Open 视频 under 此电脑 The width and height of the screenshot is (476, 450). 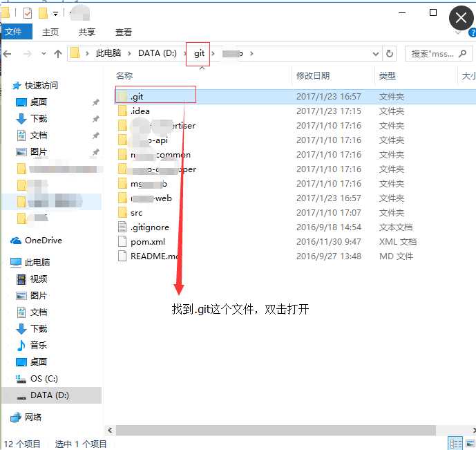[38, 279]
